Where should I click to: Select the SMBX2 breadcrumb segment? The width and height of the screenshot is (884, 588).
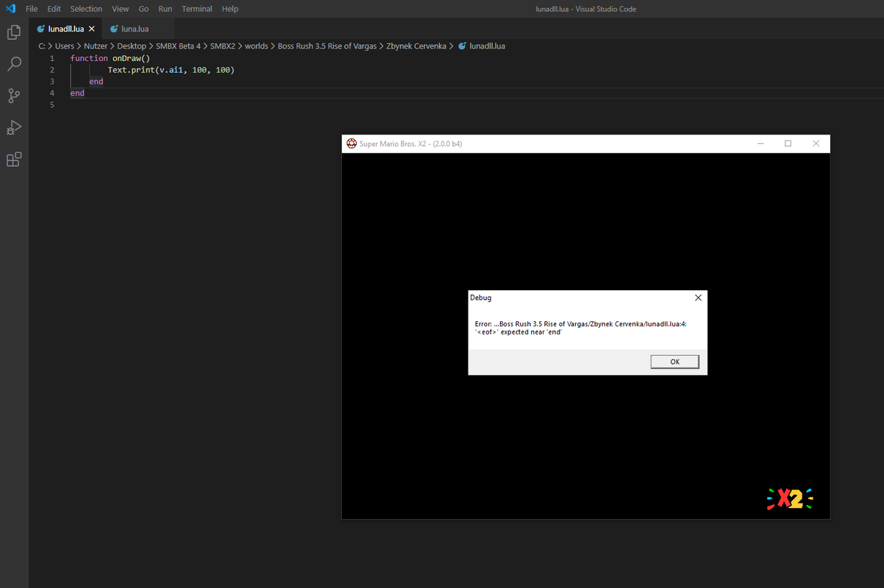click(223, 46)
